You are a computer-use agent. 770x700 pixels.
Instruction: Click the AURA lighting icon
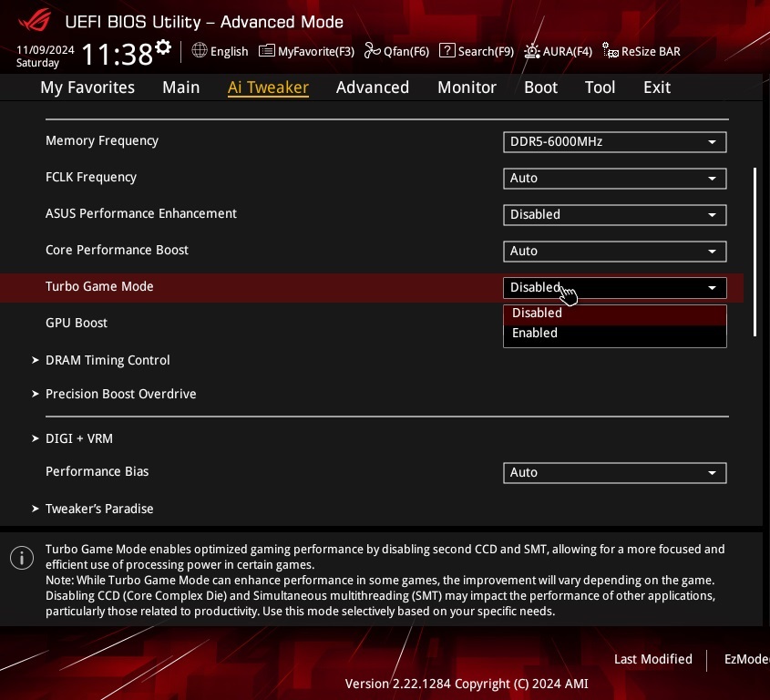coord(532,51)
